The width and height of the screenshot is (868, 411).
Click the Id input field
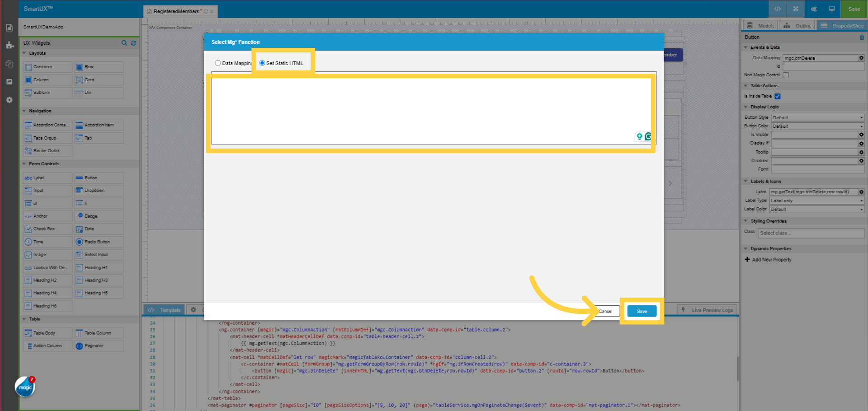tap(824, 67)
